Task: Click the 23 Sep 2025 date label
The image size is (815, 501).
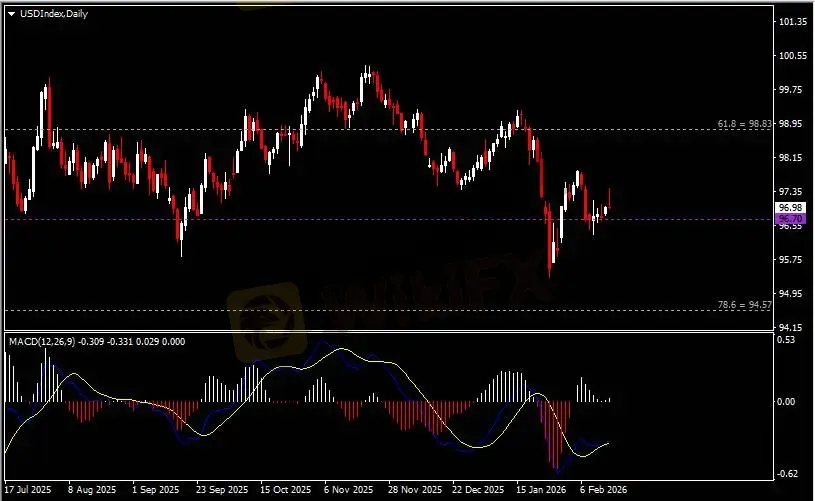Action: coord(221,491)
